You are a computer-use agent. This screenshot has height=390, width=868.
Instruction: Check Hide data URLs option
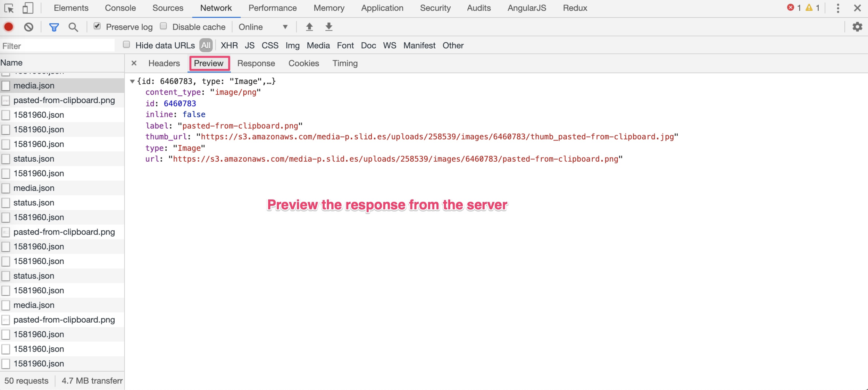(x=127, y=45)
